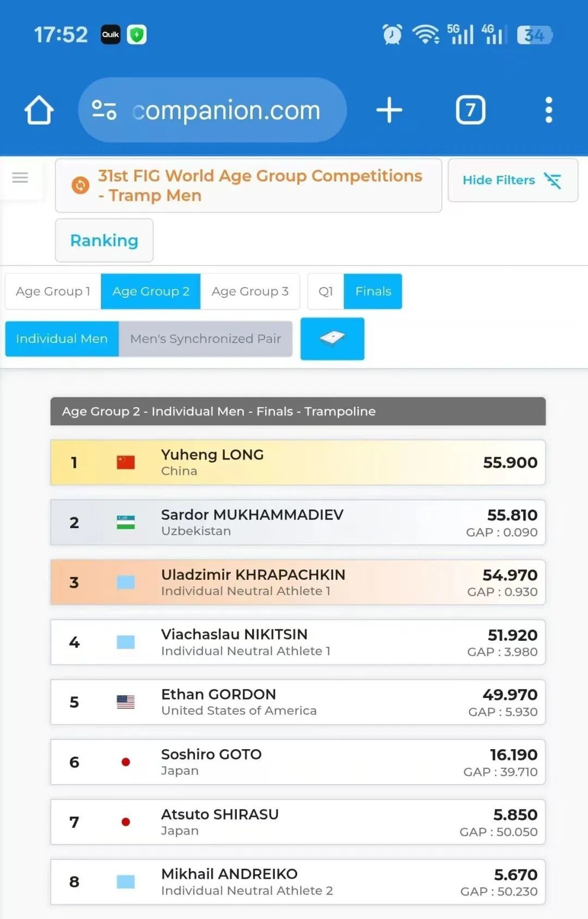Open Sardor MUKHAMMADIEV's result details

tap(298, 523)
